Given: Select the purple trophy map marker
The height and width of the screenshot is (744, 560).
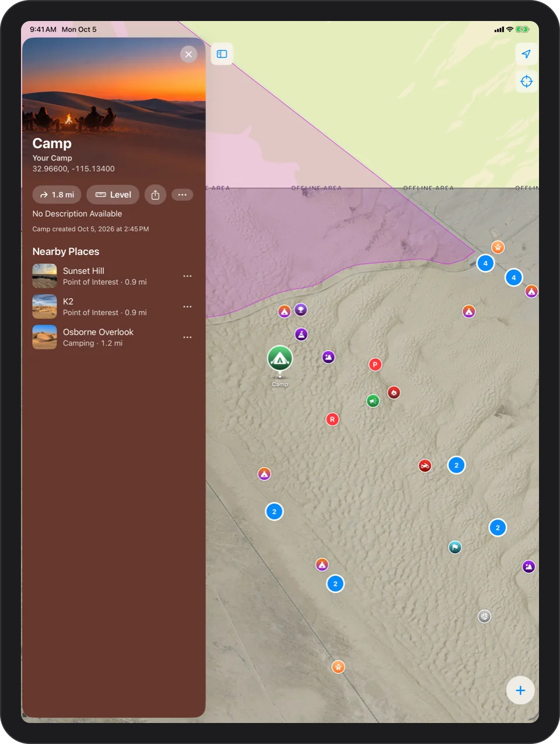Looking at the screenshot, I should (300, 310).
